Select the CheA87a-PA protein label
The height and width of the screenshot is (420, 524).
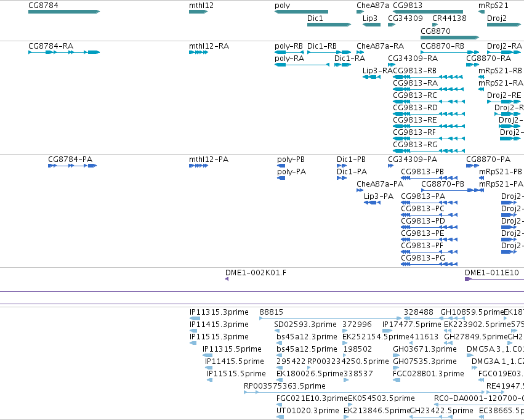coord(380,184)
